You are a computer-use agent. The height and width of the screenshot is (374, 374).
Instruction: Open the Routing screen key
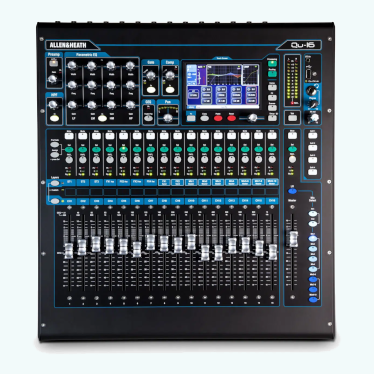click(272, 74)
